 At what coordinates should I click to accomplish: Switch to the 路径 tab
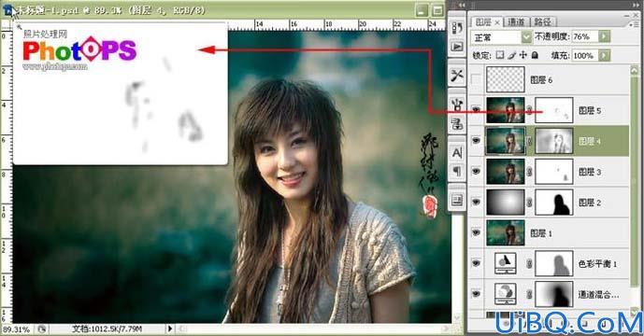[x=542, y=21]
